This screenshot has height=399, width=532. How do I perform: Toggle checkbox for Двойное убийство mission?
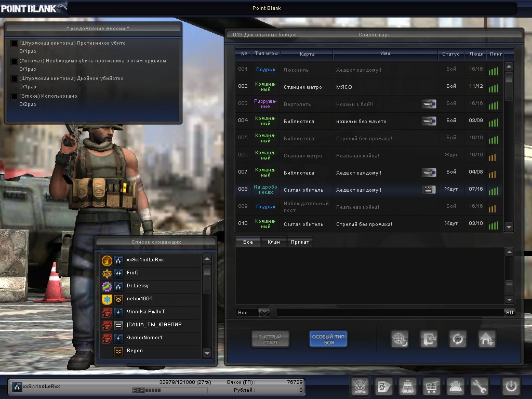click(15, 78)
